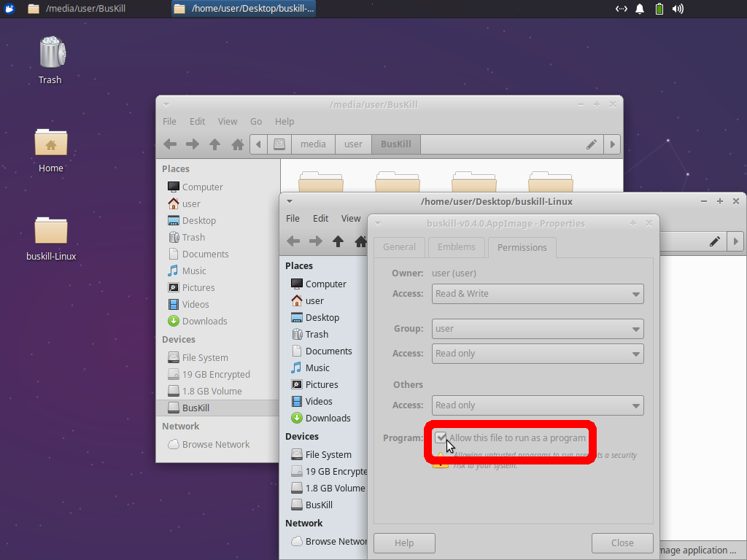The height and width of the screenshot is (560, 747).
Task: Switch to the General tab in Properties
Action: click(x=399, y=247)
